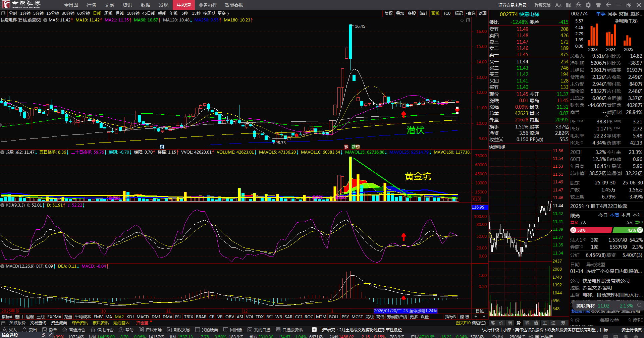
Task: Toggle the 叠加 overlay button
Action: pos(400,13)
